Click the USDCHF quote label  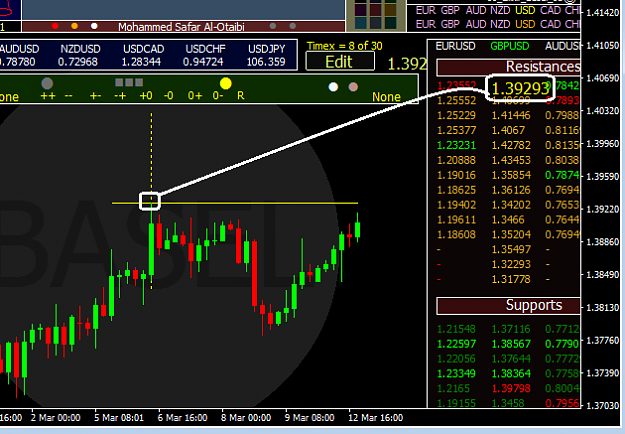[x=205, y=49]
